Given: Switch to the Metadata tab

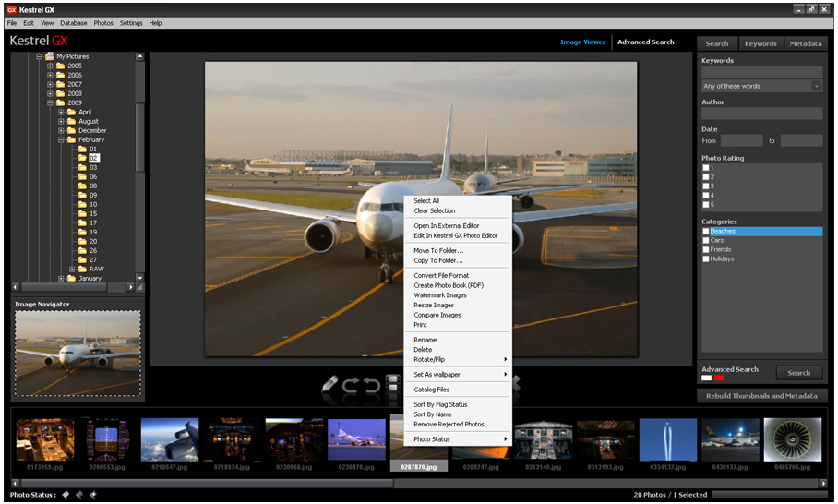Looking at the screenshot, I should [806, 43].
